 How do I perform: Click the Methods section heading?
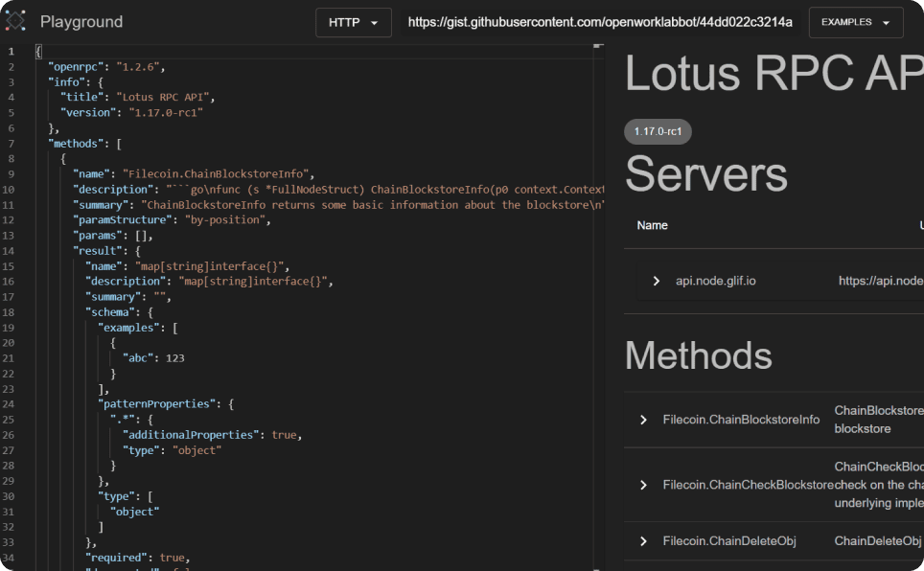tap(699, 354)
